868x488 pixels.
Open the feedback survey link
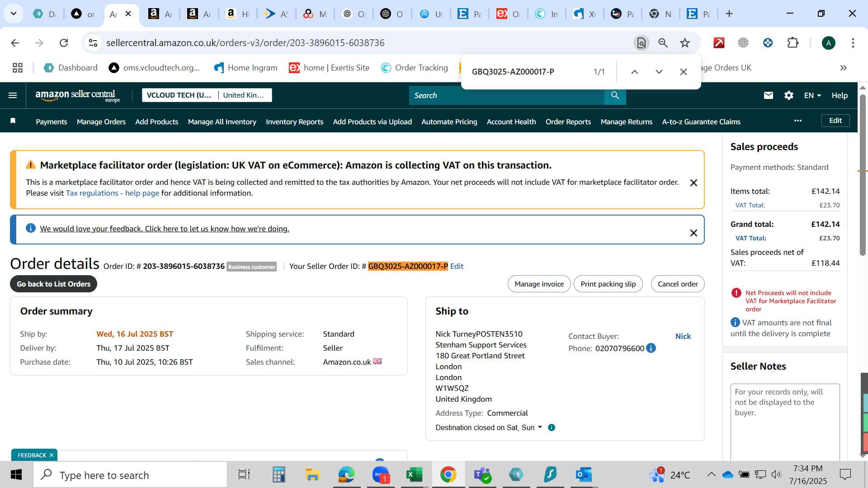pos(165,229)
